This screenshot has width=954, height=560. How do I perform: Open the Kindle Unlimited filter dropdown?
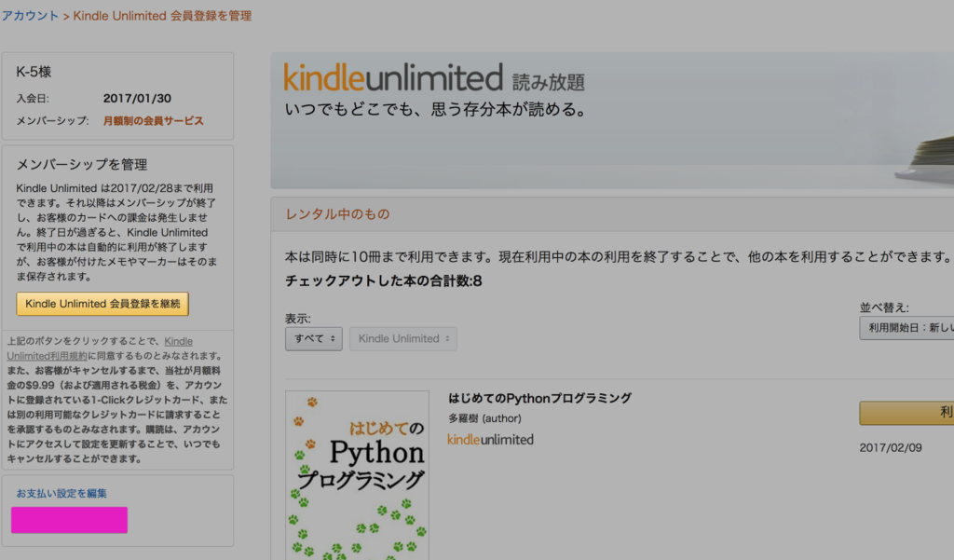(403, 339)
